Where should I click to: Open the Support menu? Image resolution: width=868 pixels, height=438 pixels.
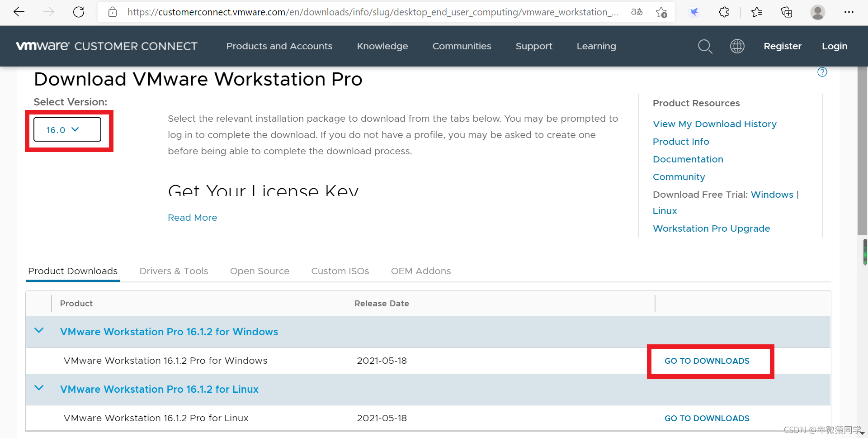[x=534, y=46]
